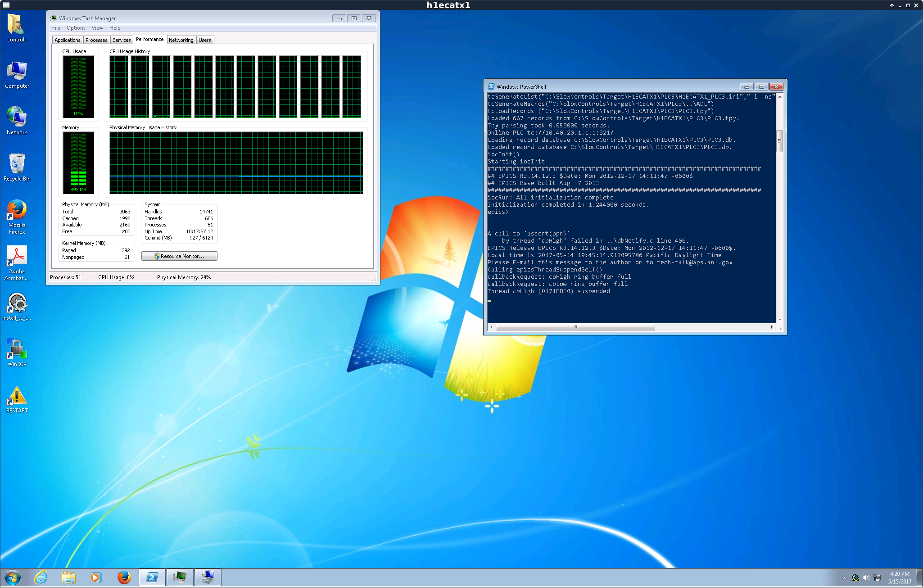
Task: Click the 'iocInit()' line in PowerShell
Action: click(x=503, y=154)
